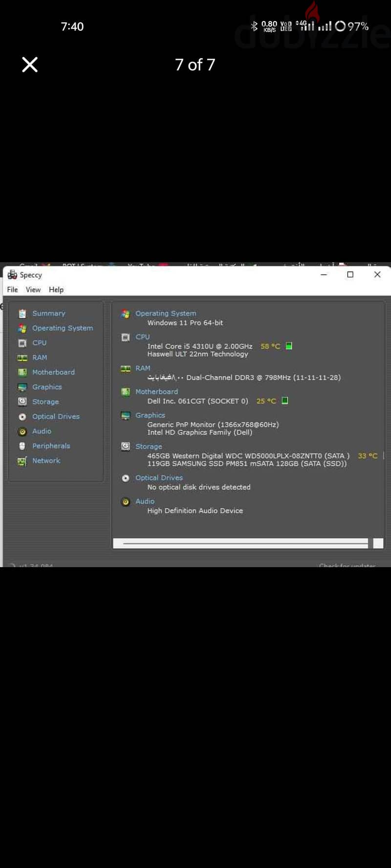Open the Help menu in Speccy
391x868 pixels.
click(x=56, y=290)
